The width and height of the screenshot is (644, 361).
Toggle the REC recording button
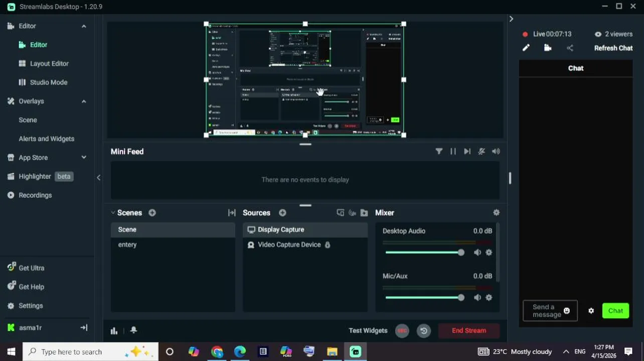point(402,330)
